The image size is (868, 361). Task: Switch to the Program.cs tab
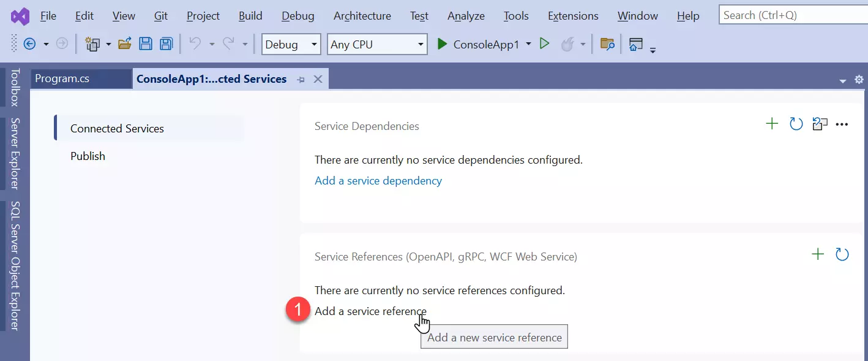tap(62, 78)
